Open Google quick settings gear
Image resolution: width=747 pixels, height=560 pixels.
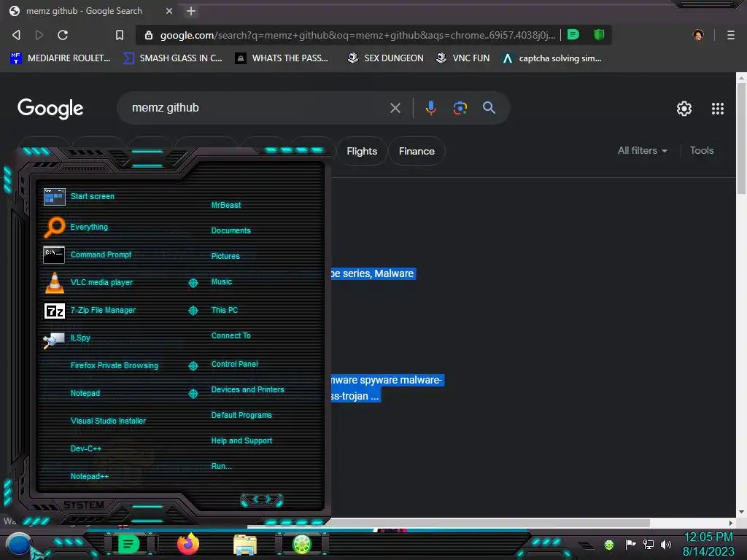[684, 109]
